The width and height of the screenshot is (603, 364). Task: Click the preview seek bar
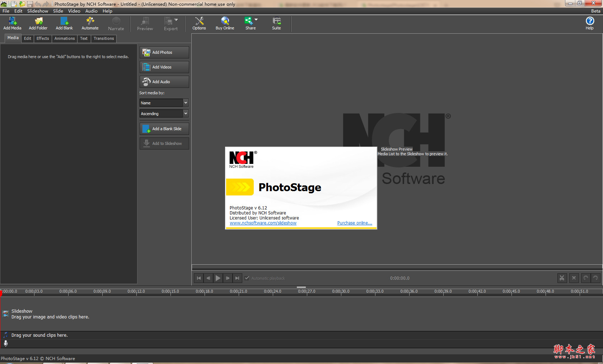point(397,267)
